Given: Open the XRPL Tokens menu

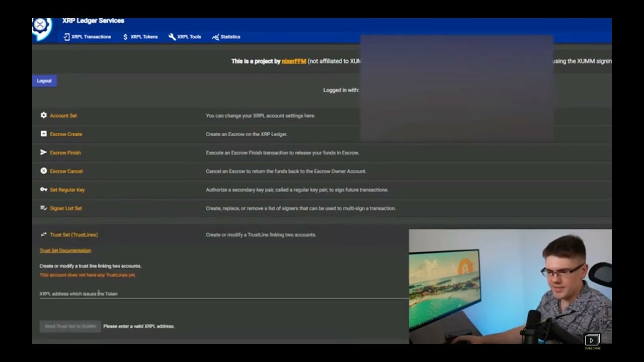Looking at the screenshot, I should tap(140, 37).
